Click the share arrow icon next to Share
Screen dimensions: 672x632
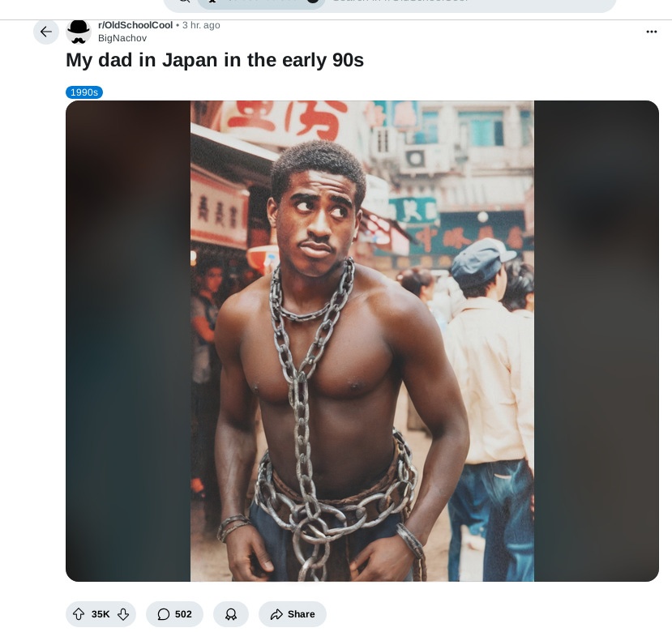pyautogui.click(x=276, y=614)
